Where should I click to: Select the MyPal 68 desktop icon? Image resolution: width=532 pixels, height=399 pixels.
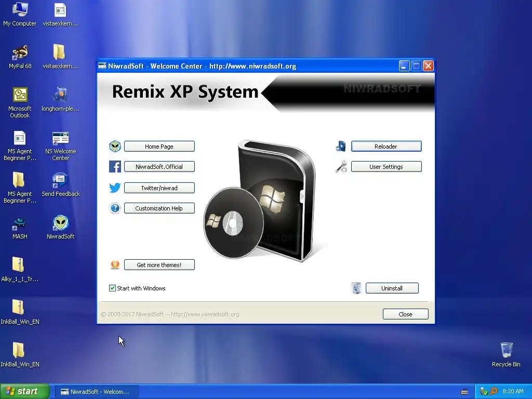pyautogui.click(x=20, y=57)
